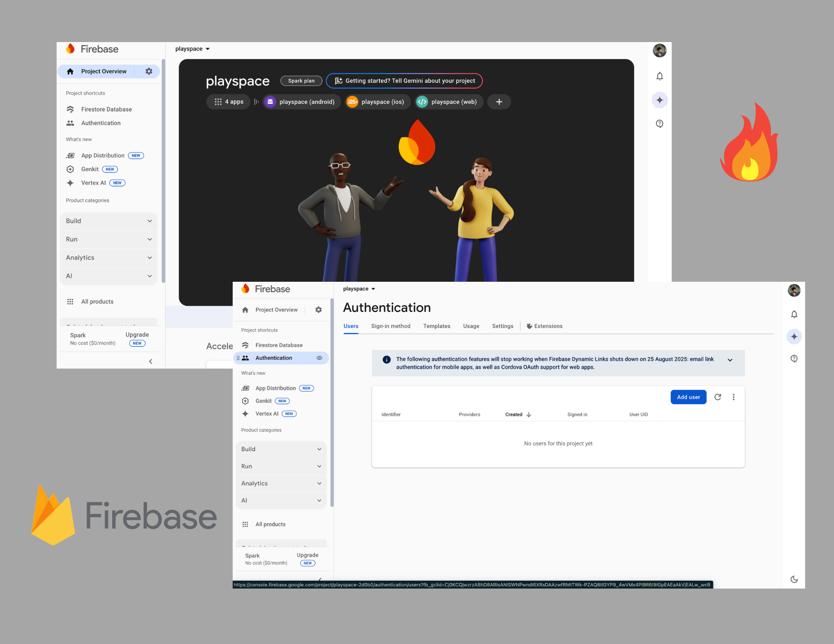Click Project Overview in Authentication window
The image size is (834, 644).
pyautogui.click(x=276, y=310)
